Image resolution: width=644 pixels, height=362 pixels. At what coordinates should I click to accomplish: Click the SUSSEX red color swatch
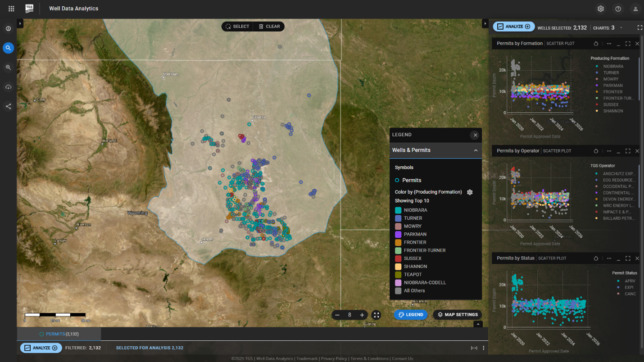tap(398, 258)
